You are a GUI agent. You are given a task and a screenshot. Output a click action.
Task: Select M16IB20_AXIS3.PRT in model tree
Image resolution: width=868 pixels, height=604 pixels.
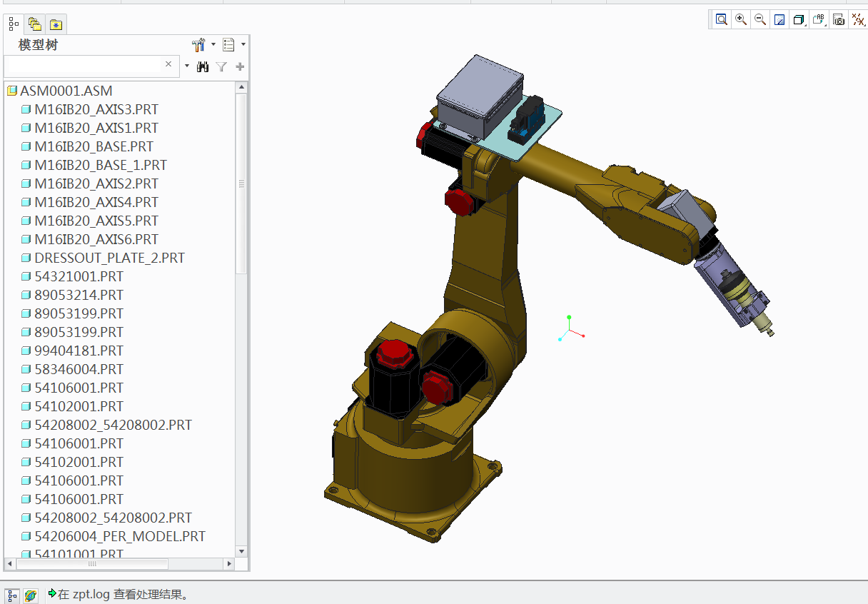pos(96,109)
